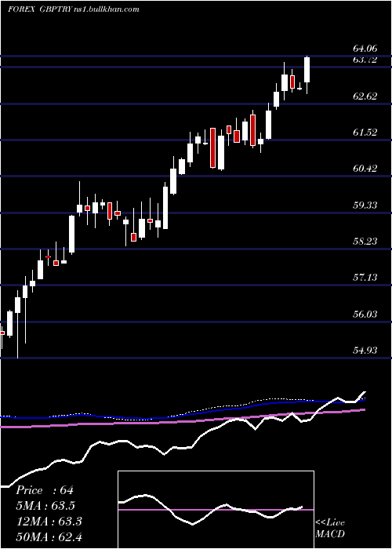Click the 62.62 price axis label
The width and height of the screenshot is (392, 549).
coord(365,96)
